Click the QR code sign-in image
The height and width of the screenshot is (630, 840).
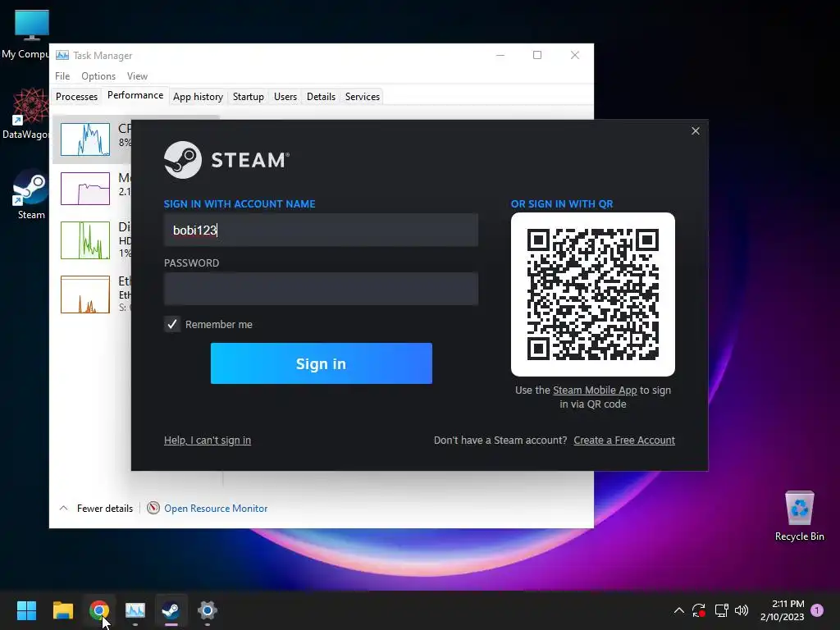pyautogui.click(x=593, y=294)
